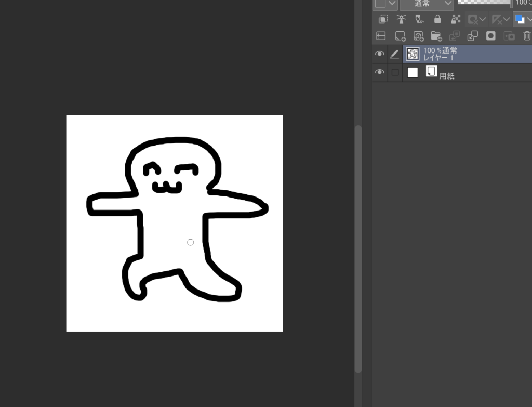Create a new layer folder
The image size is (532, 407).
pos(436,36)
